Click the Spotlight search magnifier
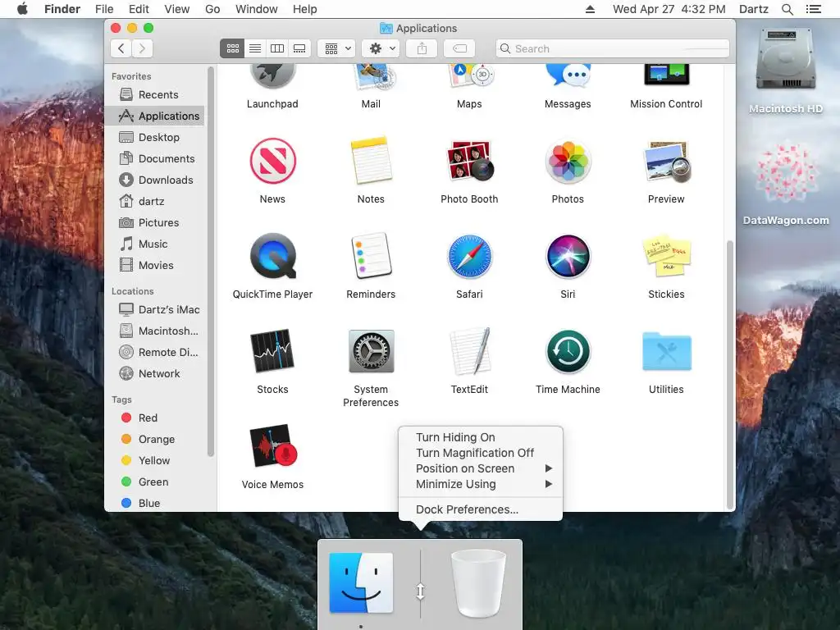 787,9
